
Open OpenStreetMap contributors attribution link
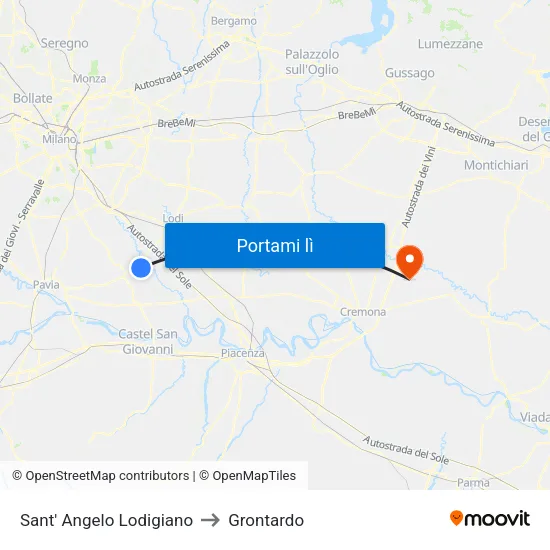(x=101, y=476)
